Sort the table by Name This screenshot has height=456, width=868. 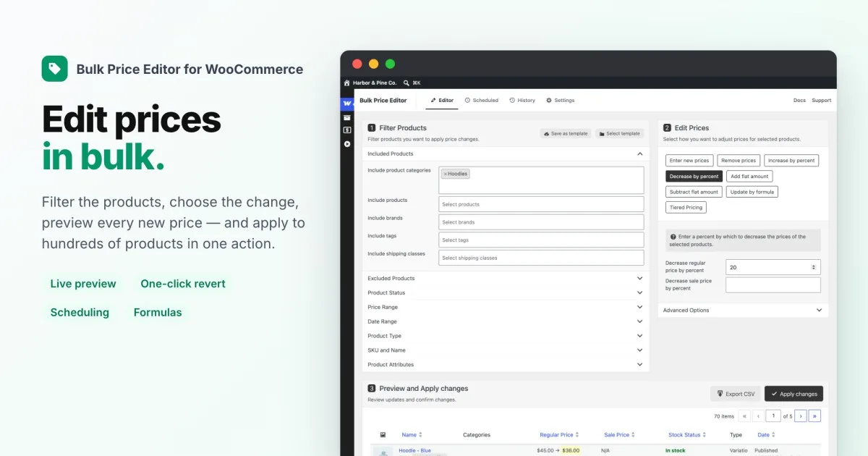tap(412, 435)
